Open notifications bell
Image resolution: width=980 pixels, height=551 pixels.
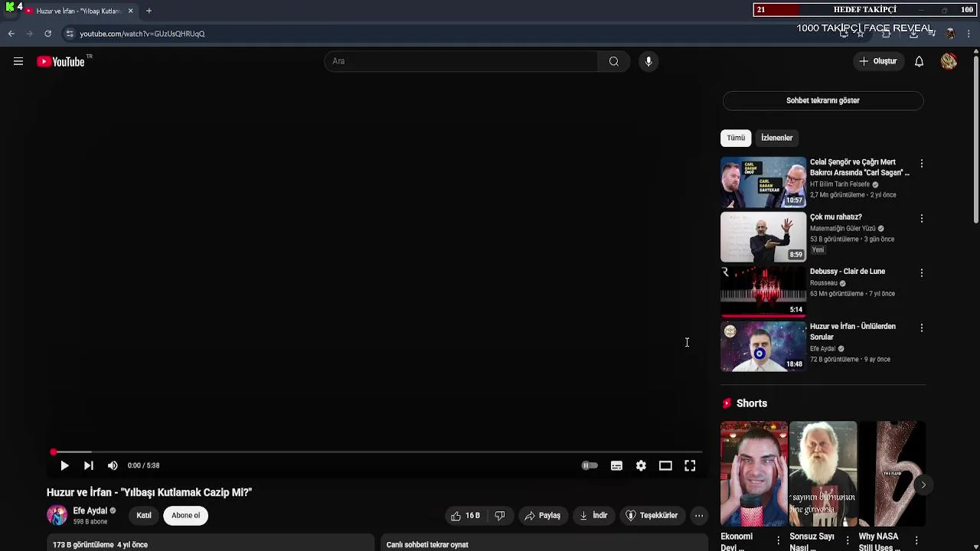click(x=919, y=61)
